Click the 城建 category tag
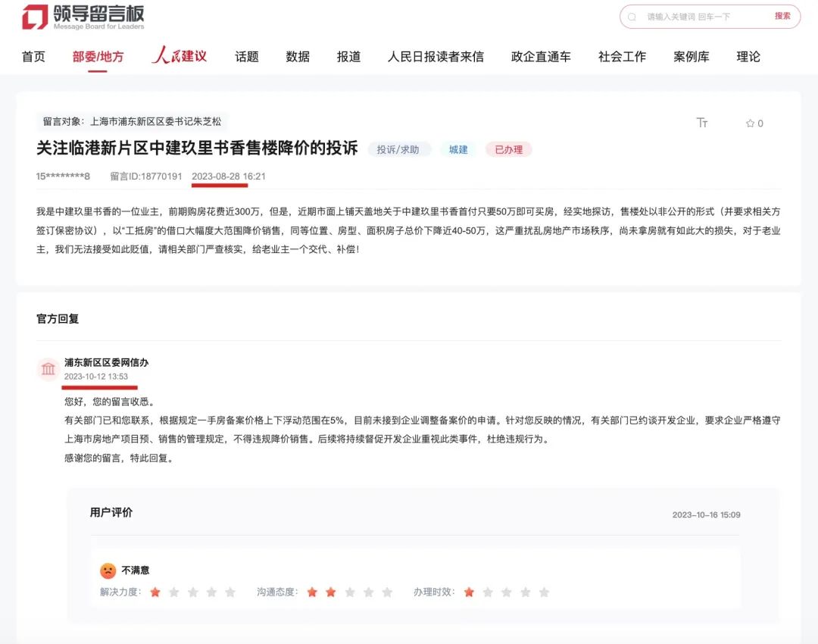 (x=458, y=150)
